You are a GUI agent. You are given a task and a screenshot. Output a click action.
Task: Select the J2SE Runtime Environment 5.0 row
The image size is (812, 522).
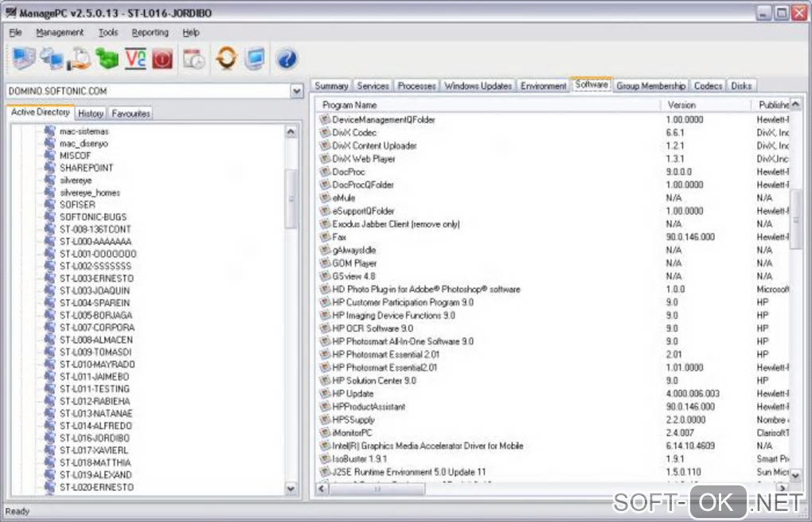[x=552, y=472]
